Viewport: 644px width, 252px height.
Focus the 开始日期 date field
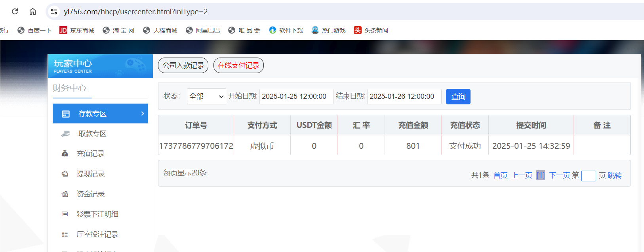point(296,96)
